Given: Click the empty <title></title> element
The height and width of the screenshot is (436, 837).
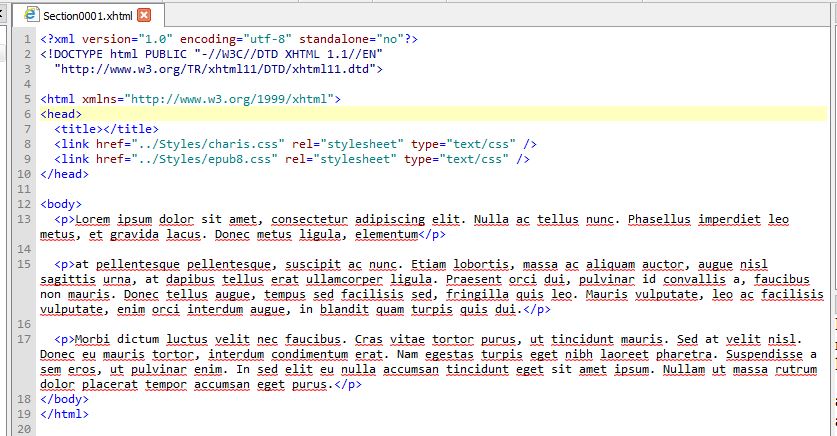Looking at the screenshot, I should pos(106,129).
